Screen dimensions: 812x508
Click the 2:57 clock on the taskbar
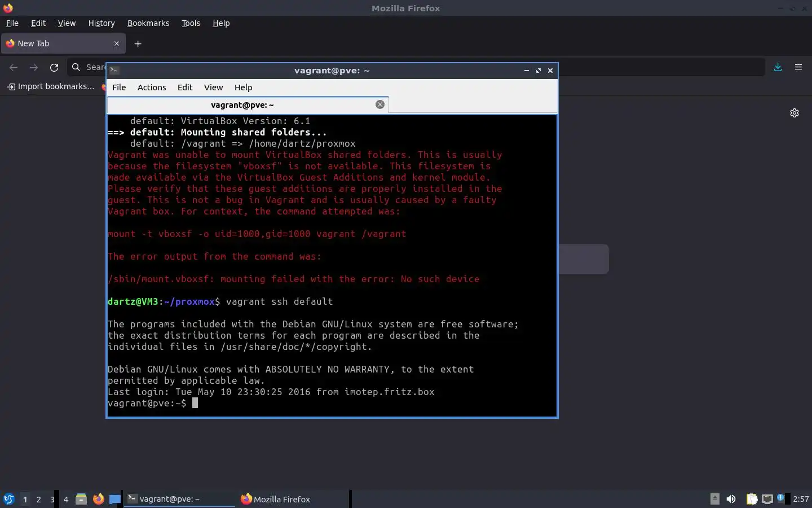(x=801, y=499)
